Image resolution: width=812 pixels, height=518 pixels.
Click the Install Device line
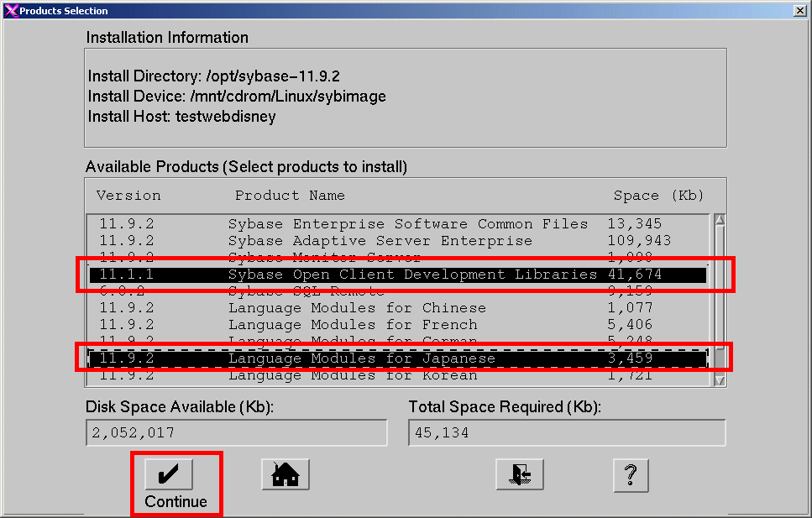coord(237,97)
